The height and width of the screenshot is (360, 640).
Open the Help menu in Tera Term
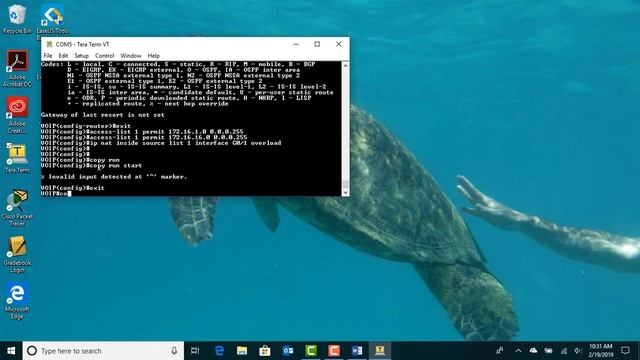click(x=153, y=56)
